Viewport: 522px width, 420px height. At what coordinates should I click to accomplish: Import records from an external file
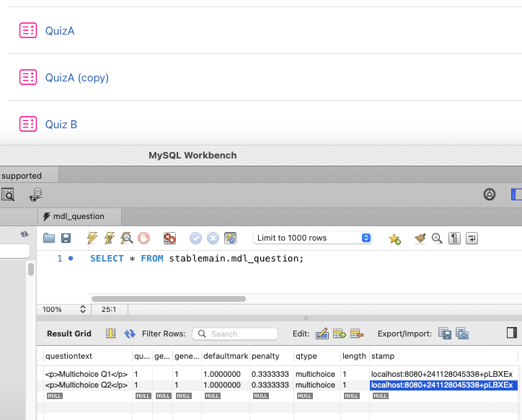tap(462, 334)
